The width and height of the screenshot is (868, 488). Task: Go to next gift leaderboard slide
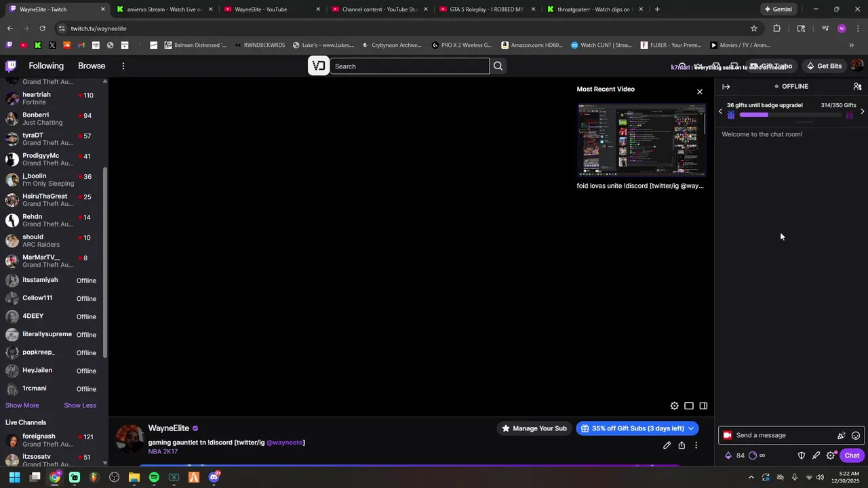pyautogui.click(x=862, y=111)
